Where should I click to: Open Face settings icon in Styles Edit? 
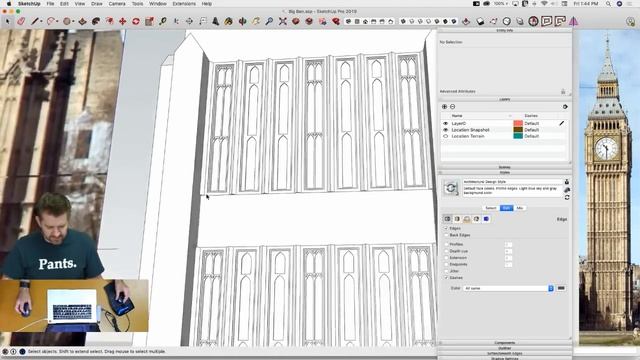(x=457, y=219)
